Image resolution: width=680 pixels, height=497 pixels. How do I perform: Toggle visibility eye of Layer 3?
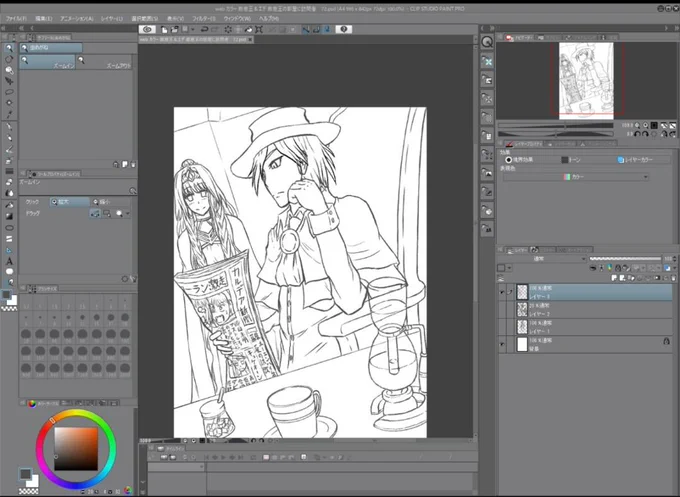click(x=502, y=293)
